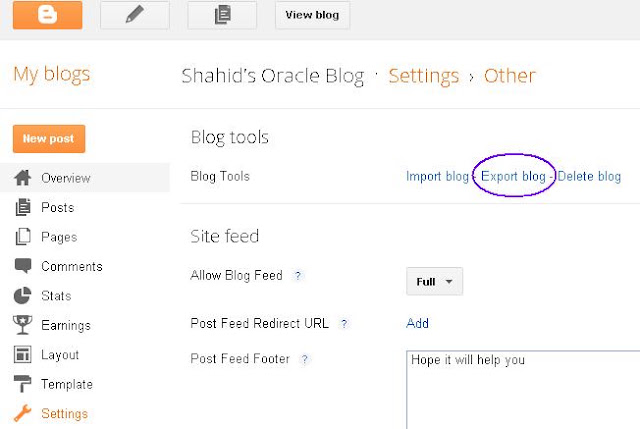Click the Layout grid icon
This screenshot has height=429, width=640.
pyautogui.click(x=22, y=354)
